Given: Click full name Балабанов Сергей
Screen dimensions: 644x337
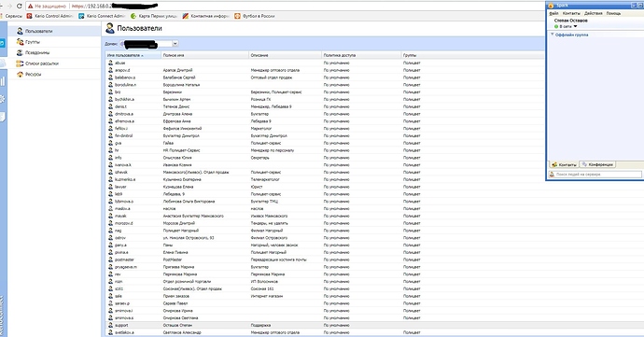Looking at the screenshot, I should coord(179,77).
